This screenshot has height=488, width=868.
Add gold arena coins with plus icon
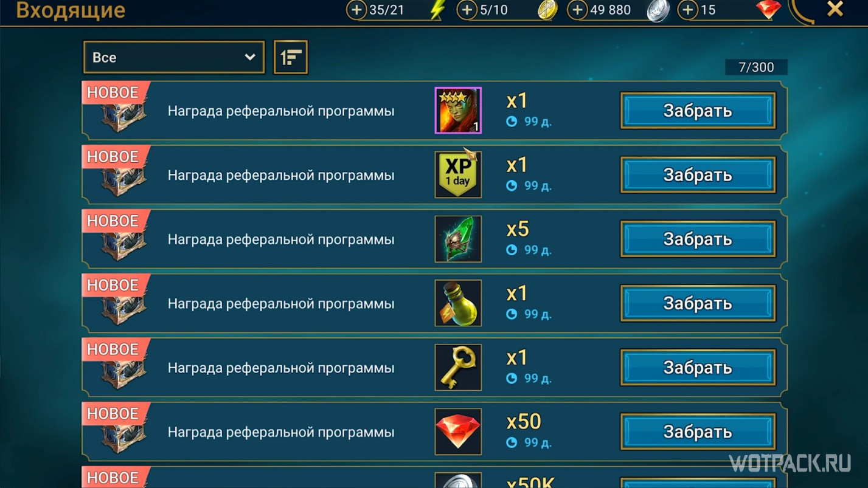467,10
